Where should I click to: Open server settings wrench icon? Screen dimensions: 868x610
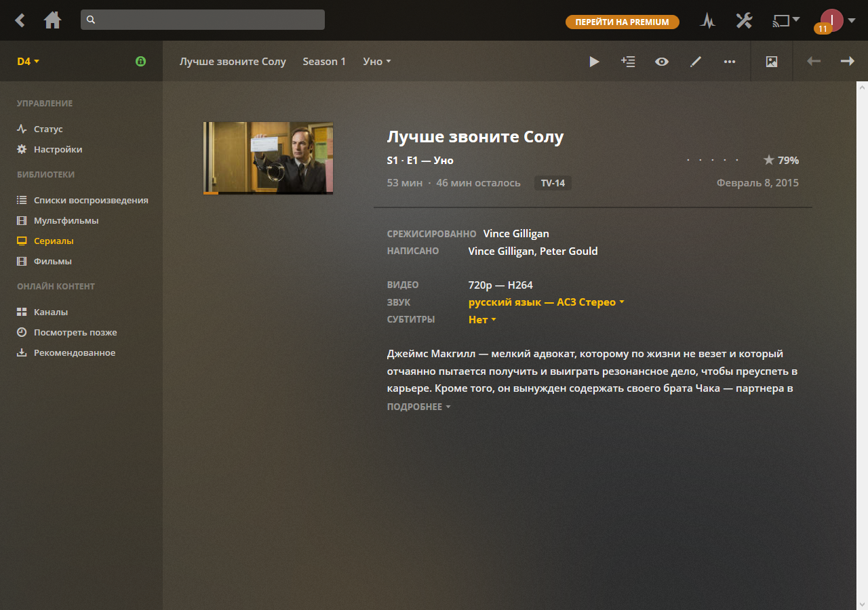tap(744, 21)
